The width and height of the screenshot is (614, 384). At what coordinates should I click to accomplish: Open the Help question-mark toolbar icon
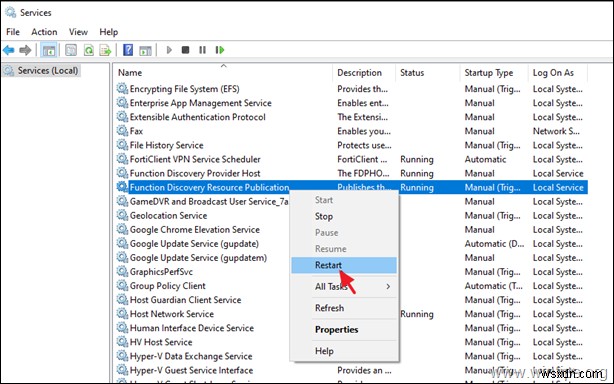128,50
